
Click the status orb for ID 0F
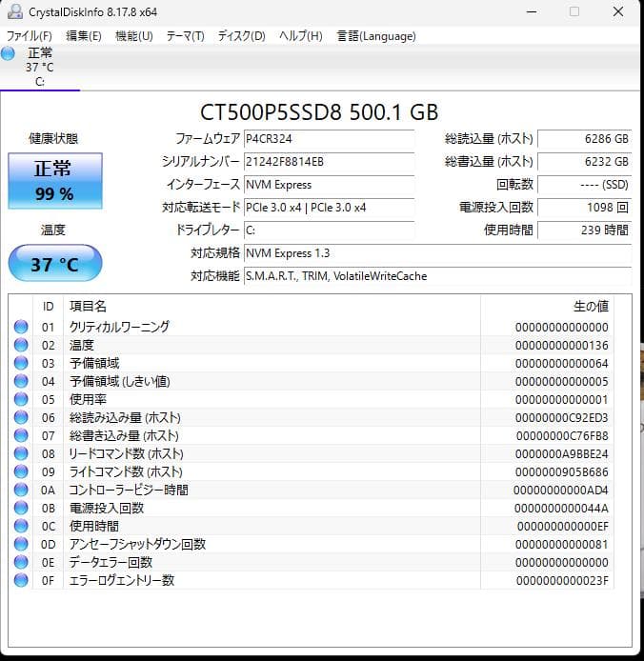click(x=21, y=580)
